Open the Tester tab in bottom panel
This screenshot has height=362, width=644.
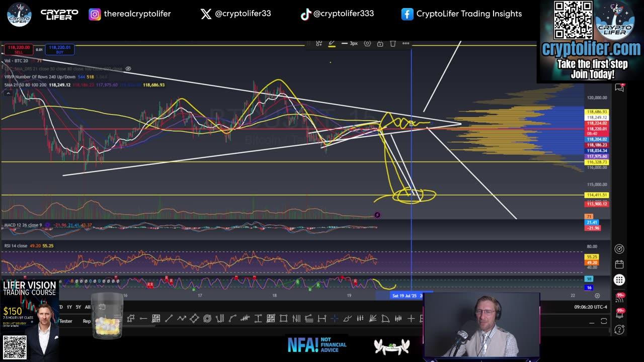[65, 321]
